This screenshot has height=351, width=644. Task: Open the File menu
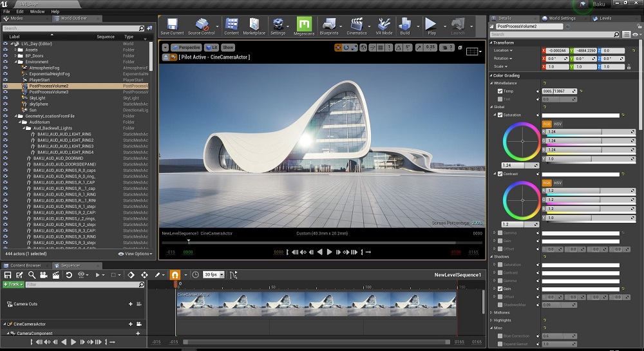click(x=6, y=12)
